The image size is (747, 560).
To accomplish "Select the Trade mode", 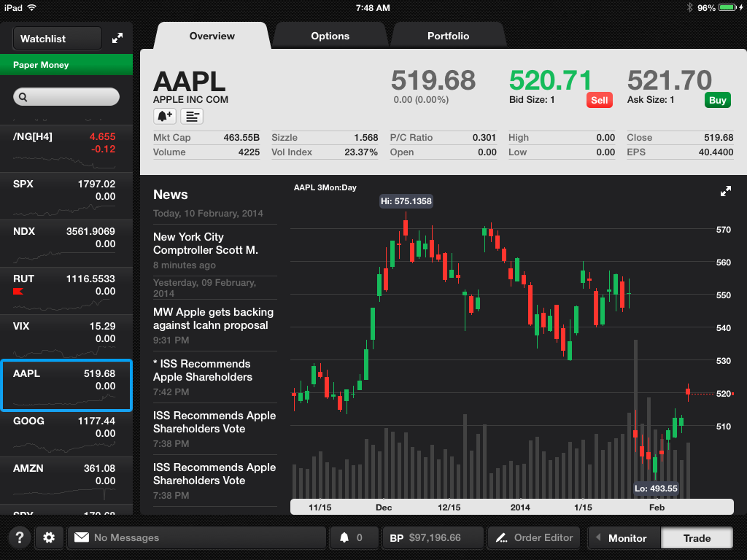I will (697, 538).
